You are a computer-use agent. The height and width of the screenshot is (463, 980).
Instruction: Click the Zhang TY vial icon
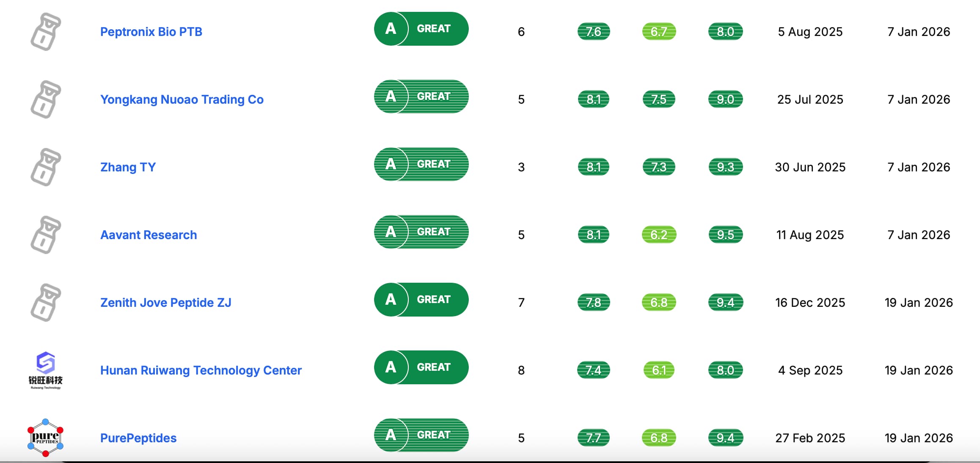[46, 167]
